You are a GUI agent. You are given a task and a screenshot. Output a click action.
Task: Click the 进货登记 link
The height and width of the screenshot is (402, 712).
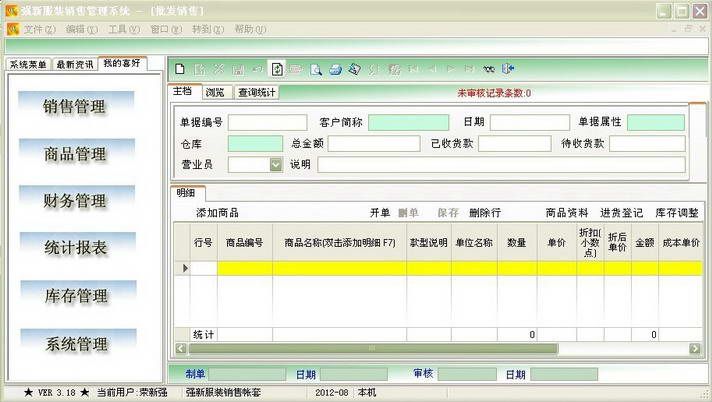point(622,213)
